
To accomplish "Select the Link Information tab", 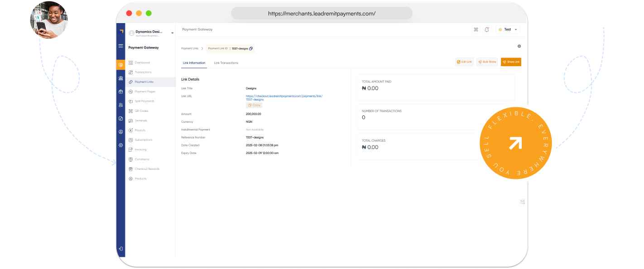I will tap(194, 63).
